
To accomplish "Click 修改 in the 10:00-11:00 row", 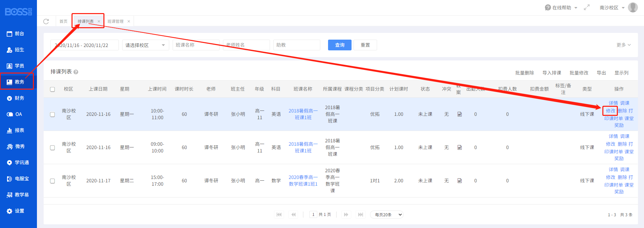I will 610,110.
